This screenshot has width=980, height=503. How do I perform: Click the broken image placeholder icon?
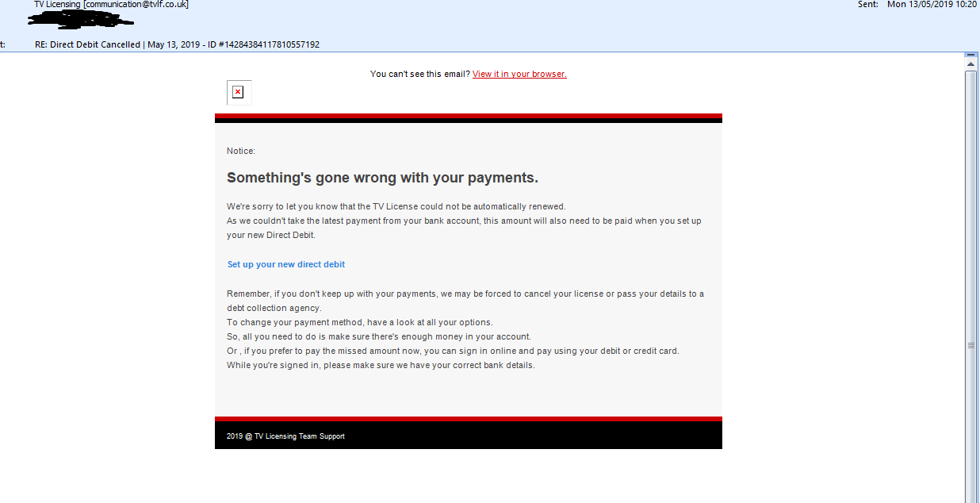238,93
